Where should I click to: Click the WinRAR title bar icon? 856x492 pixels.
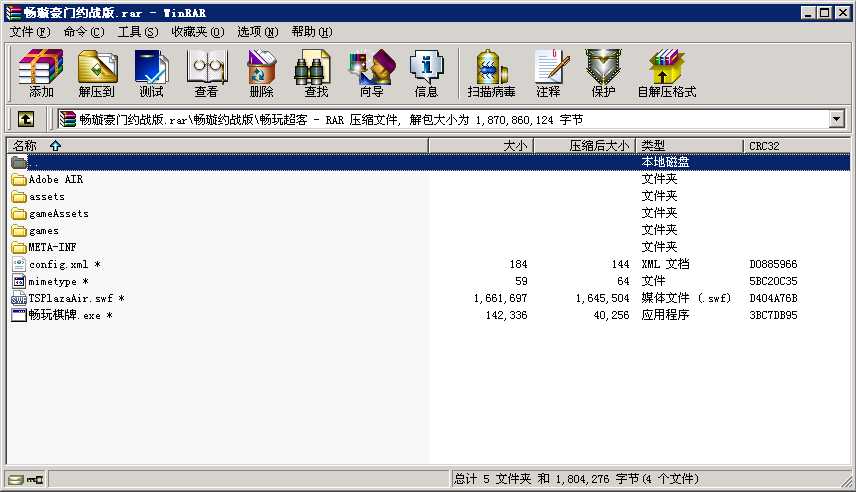pos(13,12)
